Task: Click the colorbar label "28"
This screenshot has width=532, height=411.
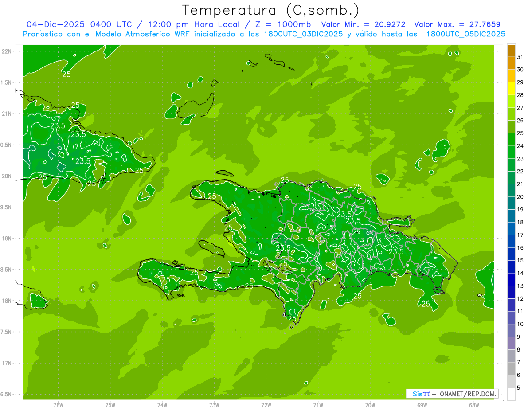Action: tap(520, 95)
